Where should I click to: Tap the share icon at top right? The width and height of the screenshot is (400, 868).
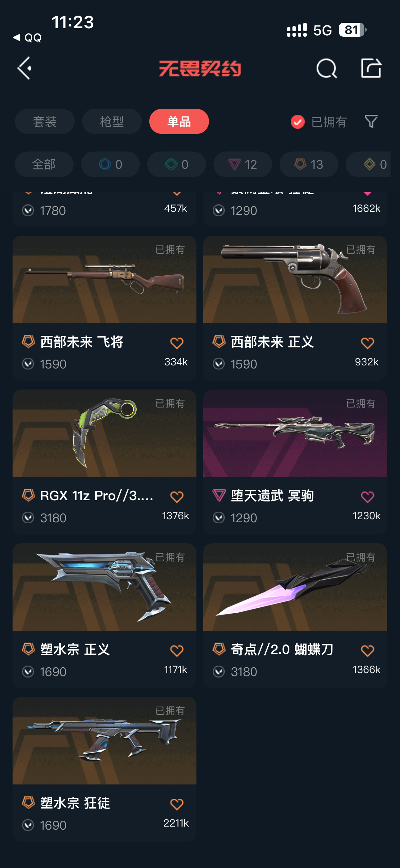tap(371, 68)
